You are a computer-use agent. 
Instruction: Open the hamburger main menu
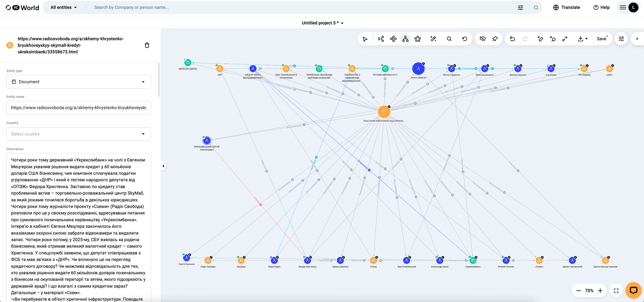pos(623,7)
